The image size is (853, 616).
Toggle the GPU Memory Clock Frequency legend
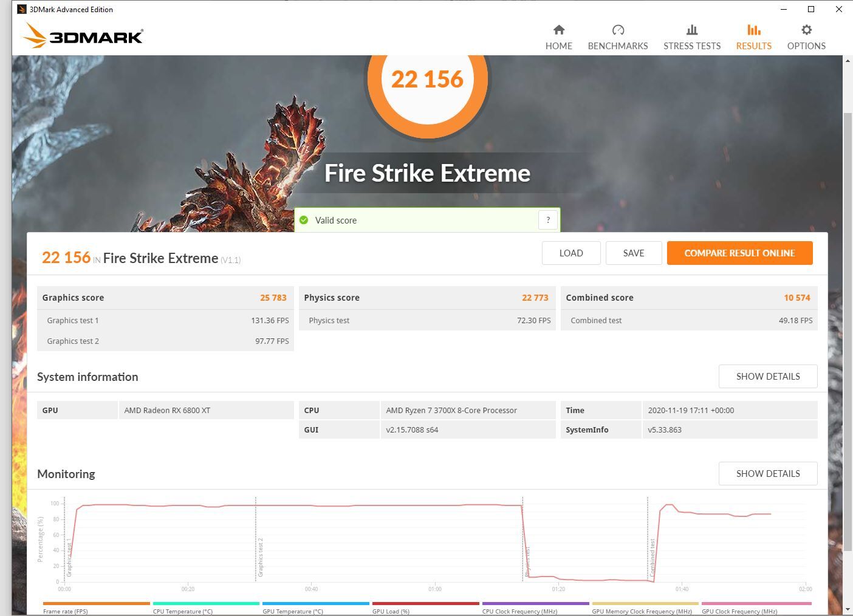coord(645,608)
